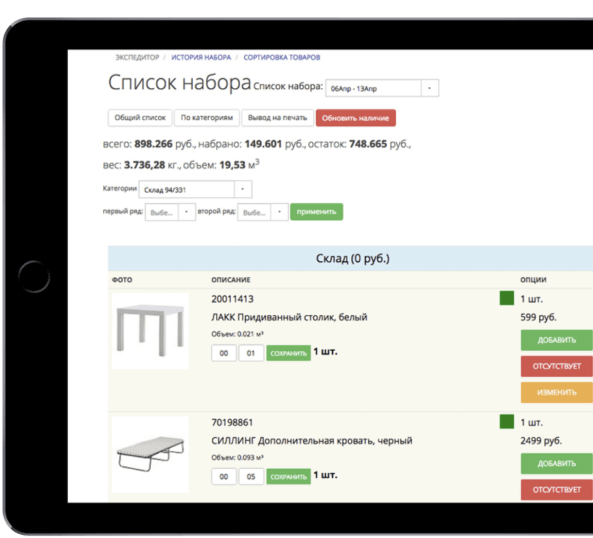Open the второй ряд selection dropdown
Image resolution: width=593 pixels, height=538 pixels.
click(263, 212)
